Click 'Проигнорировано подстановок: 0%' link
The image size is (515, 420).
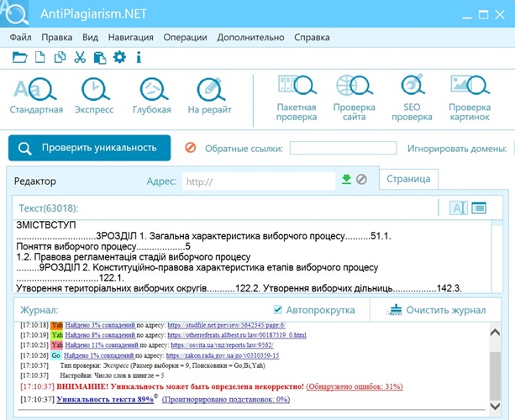point(226,399)
